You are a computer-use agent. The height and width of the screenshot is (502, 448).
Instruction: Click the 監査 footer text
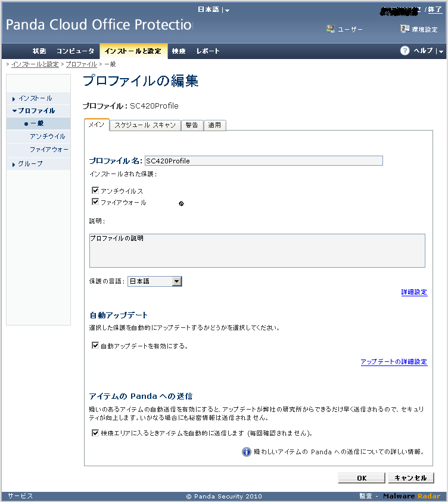(x=366, y=496)
